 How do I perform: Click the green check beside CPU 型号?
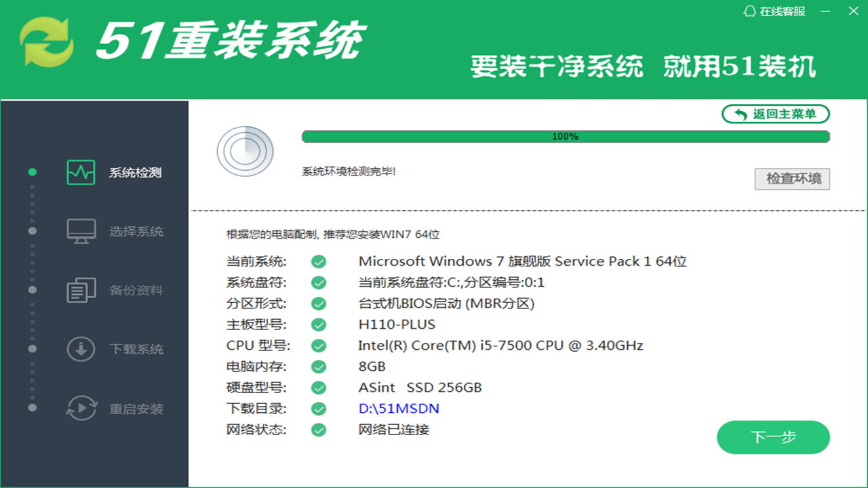click(x=318, y=346)
